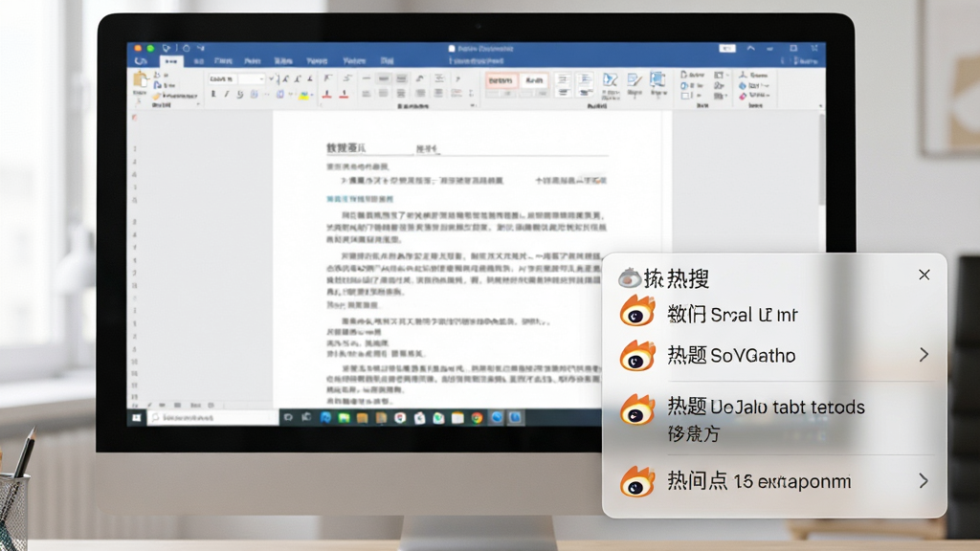Launch Chrome from the taskbar
980x551 pixels.
(x=477, y=418)
